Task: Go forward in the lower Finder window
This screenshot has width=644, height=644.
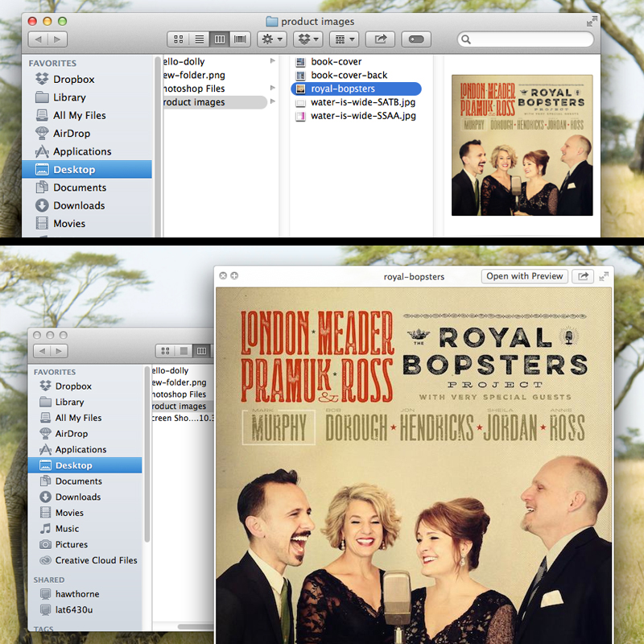Action: coord(59,351)
